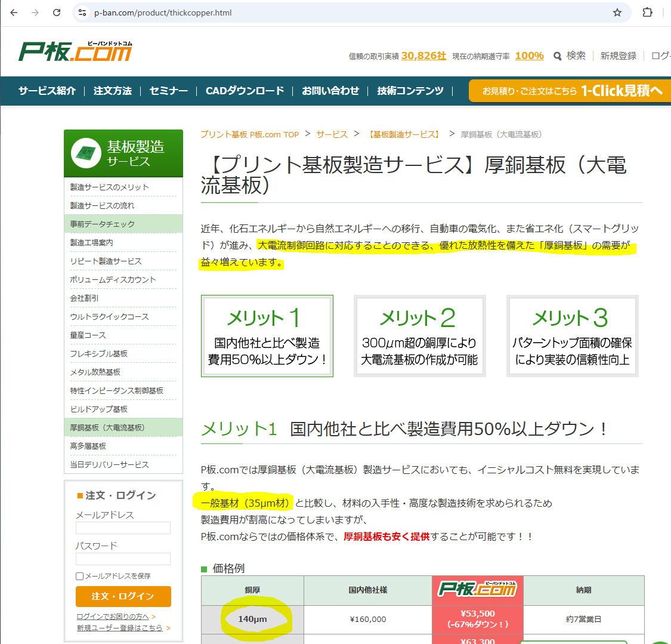Open the site information icon in address bar
Viewport: 671px width, 644px height.
click(82, 13)
